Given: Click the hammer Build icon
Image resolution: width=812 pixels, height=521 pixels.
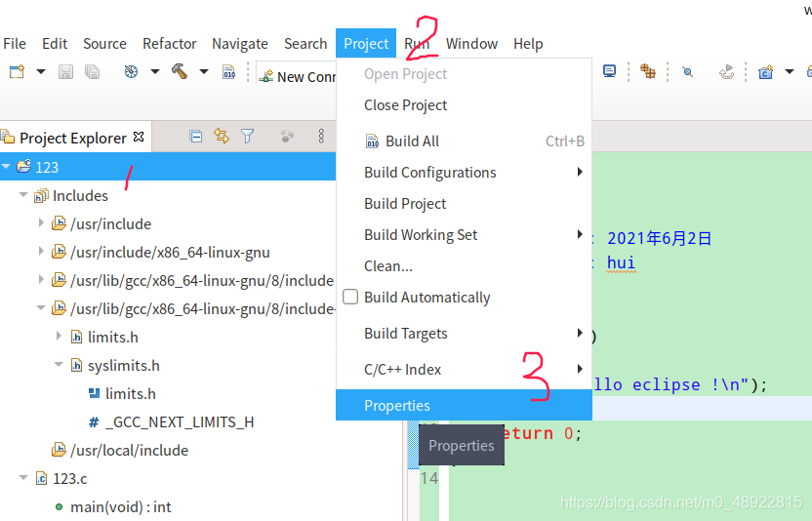Looking at the screenshot, I should pos(180,71).
